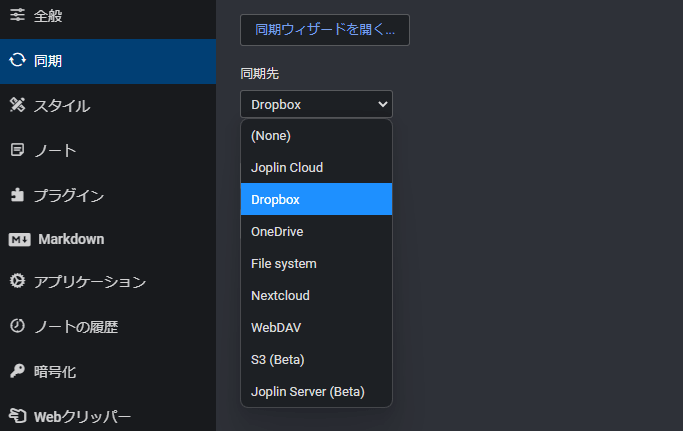683x431 pixels.
Task: Click the sync arrows icon
Action: tap(17, 61)
